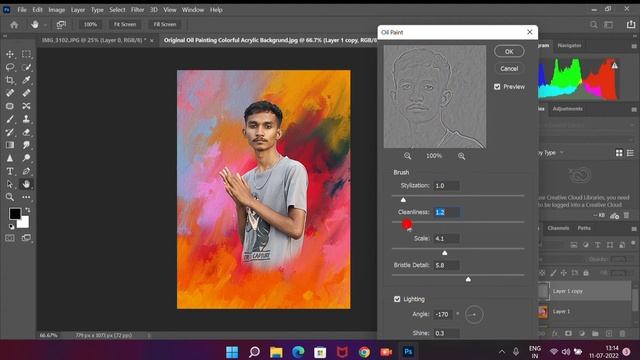Select the Move tool
Image resolution: width=640 pixels, height=360 pixels.
pyautogui.click(x=10, y=54)
